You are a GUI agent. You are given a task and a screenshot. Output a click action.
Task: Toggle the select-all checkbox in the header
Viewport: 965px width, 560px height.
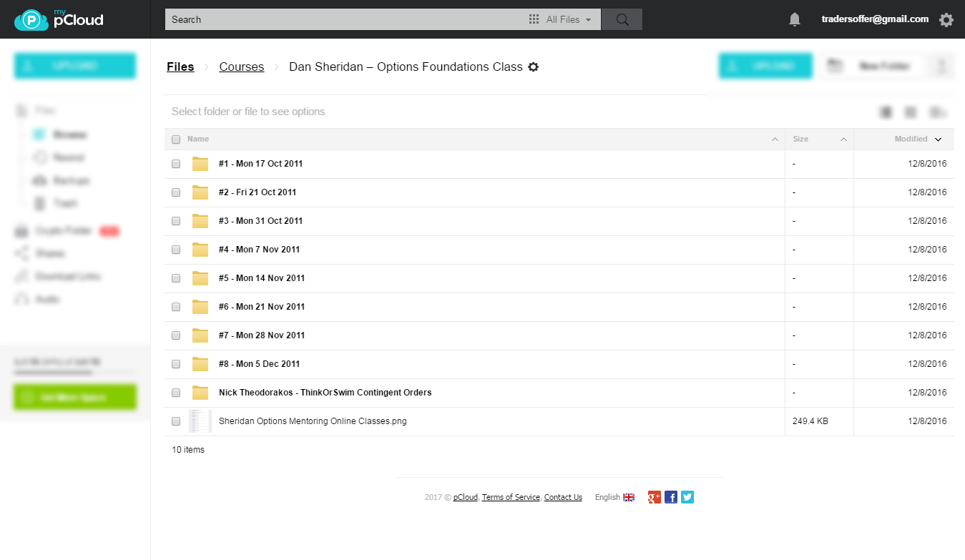[176, 139]
